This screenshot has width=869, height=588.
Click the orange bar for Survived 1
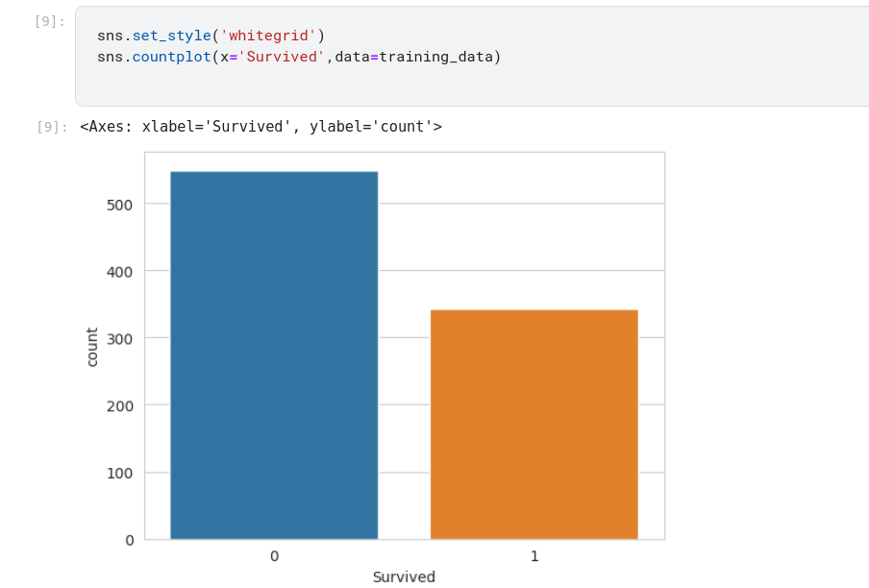[534, 424]
